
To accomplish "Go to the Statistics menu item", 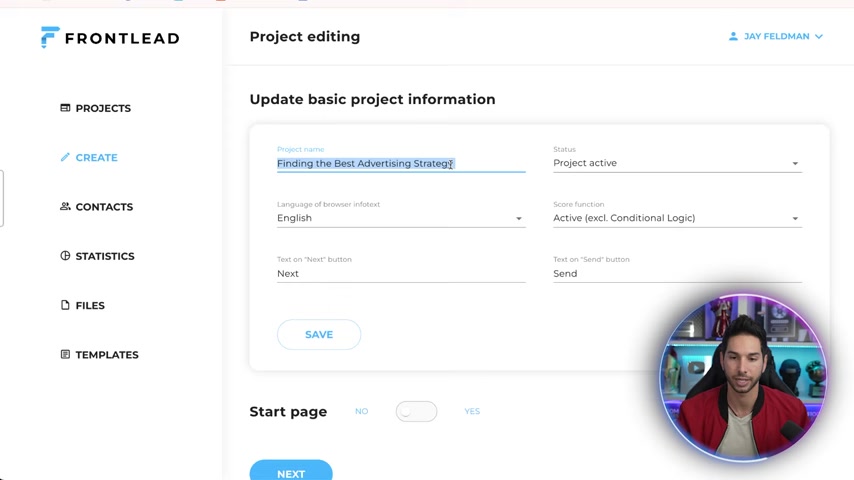I will click(x=105, y=256).
